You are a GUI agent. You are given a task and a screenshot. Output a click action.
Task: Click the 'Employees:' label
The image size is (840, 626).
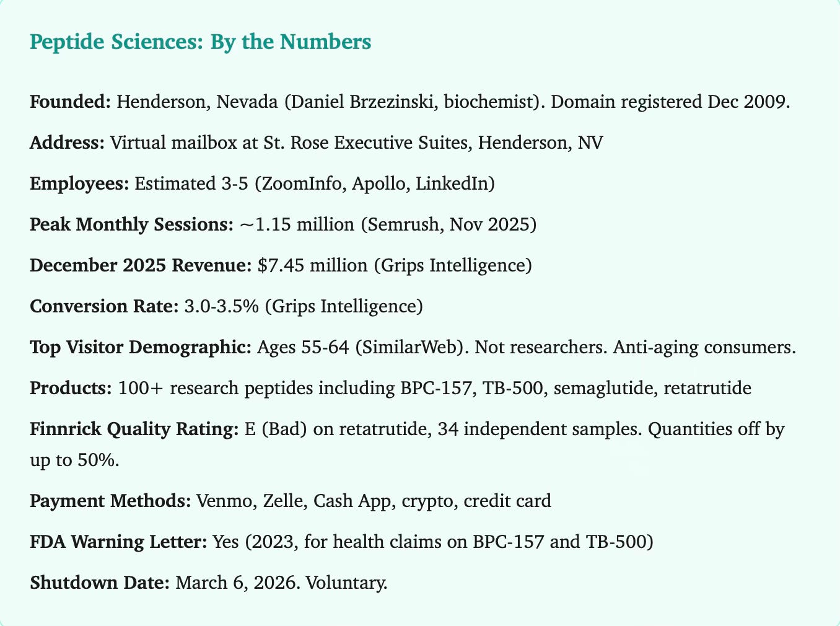click(79, 184)
